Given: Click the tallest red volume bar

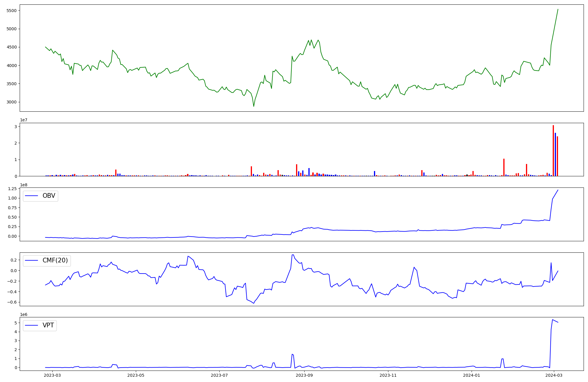Looking at the screenshot, I should coord(553,150).
